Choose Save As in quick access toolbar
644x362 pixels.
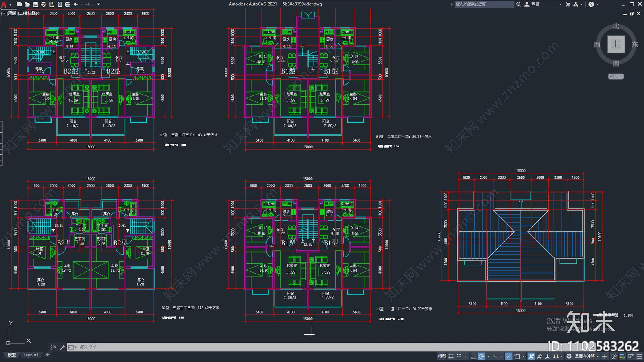(43, 4)
